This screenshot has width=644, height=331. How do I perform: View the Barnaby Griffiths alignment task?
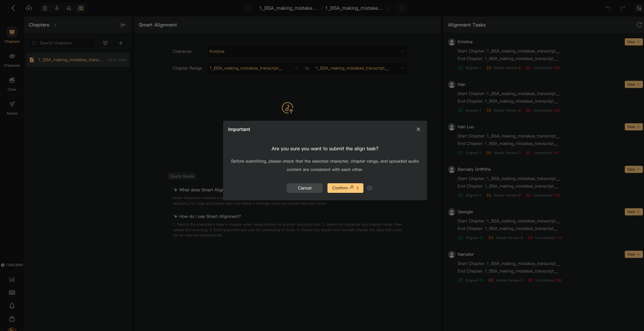633,169
